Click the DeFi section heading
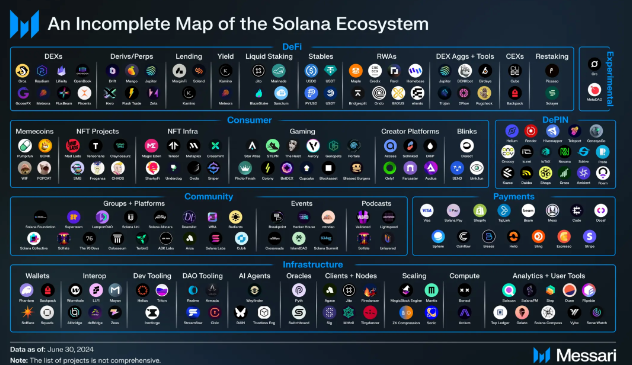The height and width of the screenshot is (365, 632). coord(292,47)
